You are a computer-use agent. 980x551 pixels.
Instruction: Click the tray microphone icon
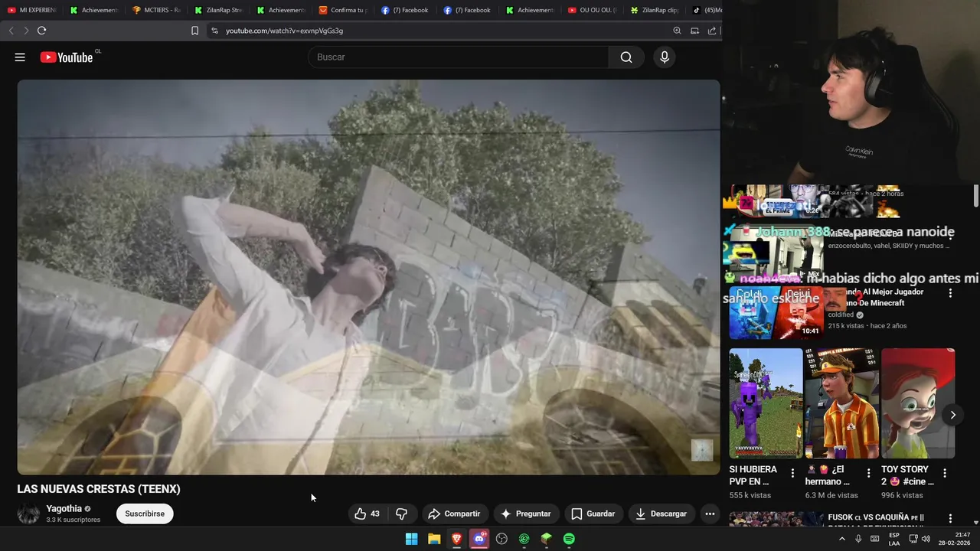tap(858, 539)
